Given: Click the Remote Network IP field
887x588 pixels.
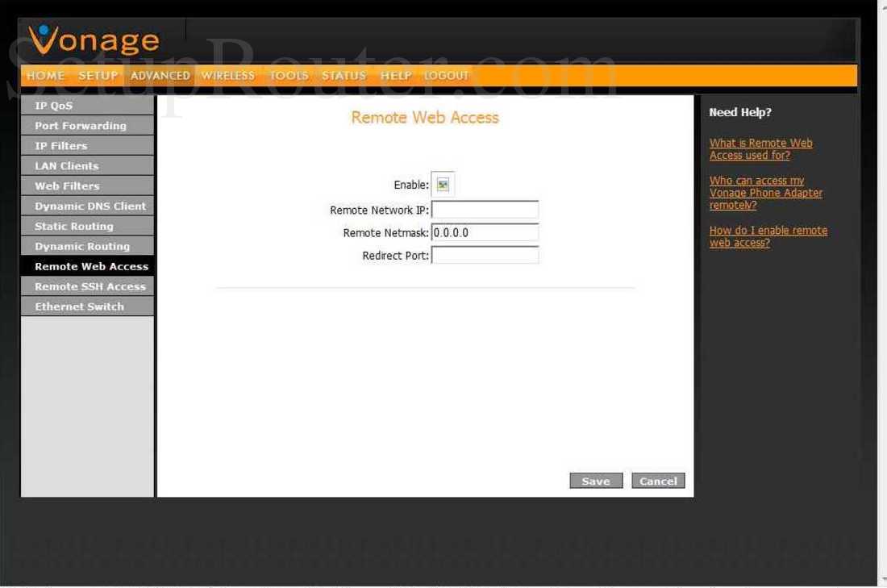Looking at the screenshot, I should [485, 210].
